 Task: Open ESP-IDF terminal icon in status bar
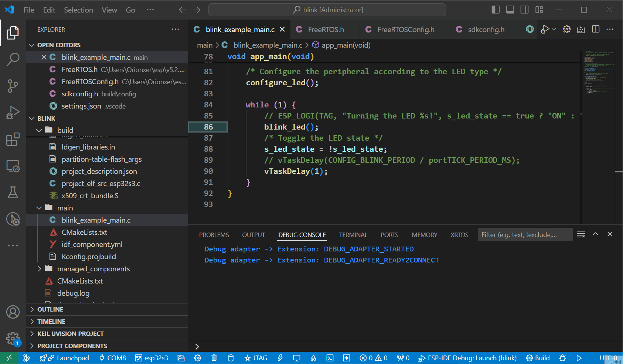(330, 358)
